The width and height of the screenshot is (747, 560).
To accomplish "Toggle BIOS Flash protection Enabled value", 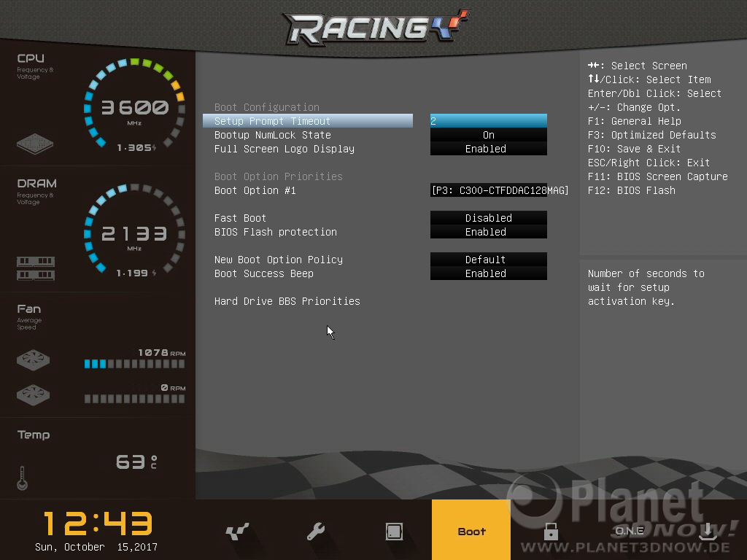I will pos(488,231).
